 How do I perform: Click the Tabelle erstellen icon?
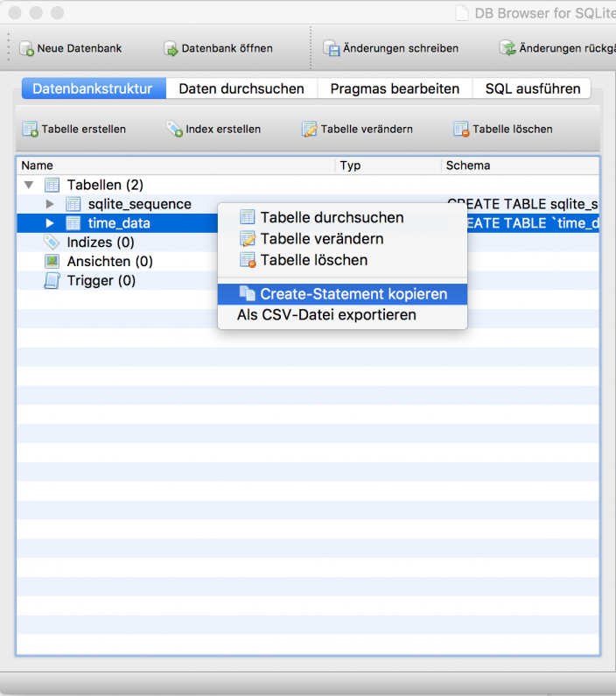30,130
